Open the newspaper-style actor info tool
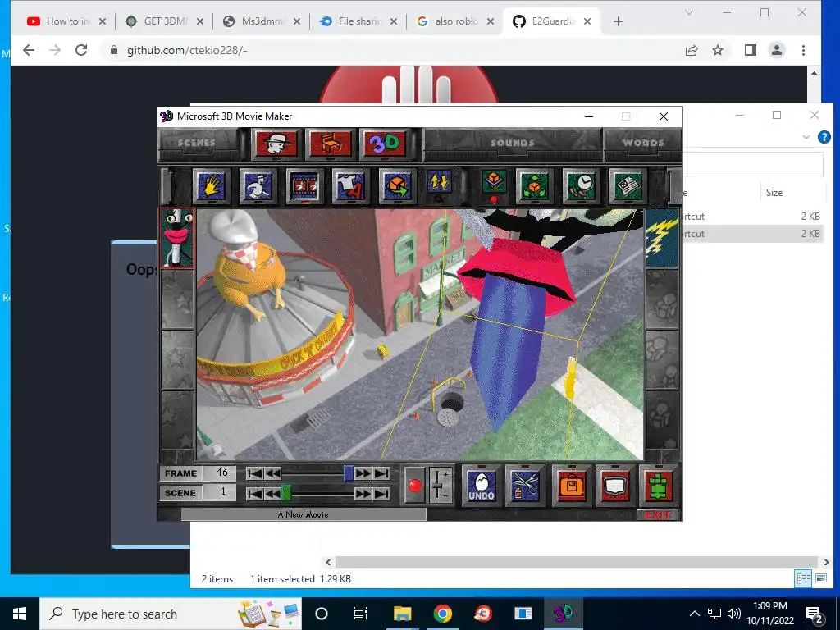Screen dimensions: 840x630 point(628,185)
